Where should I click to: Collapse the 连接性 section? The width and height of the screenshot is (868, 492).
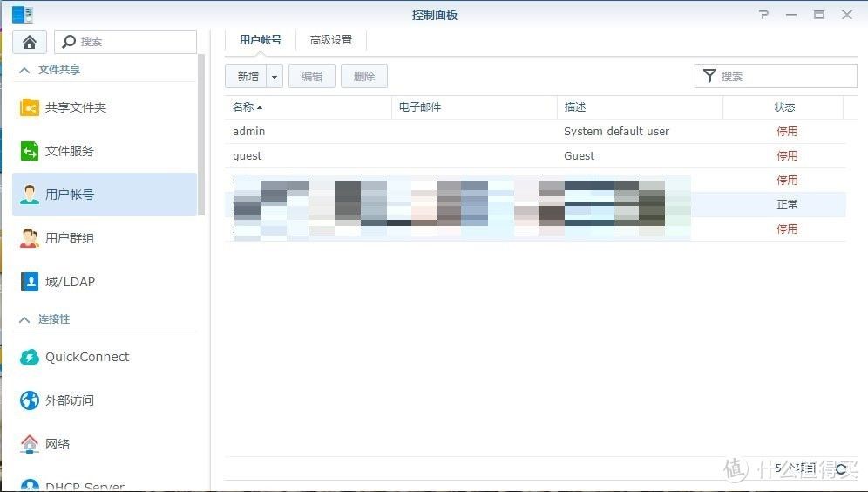point(24,319)
